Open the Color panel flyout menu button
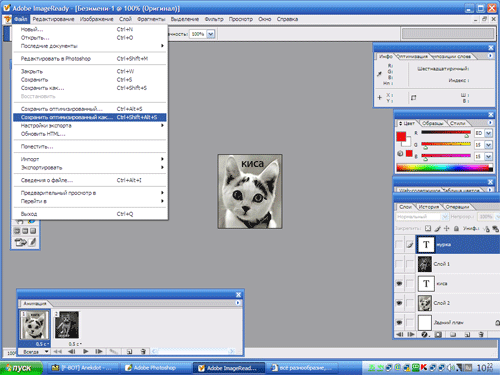Image resolution: width=500 pixels, height=375 pixels. (x=490, y=123)
